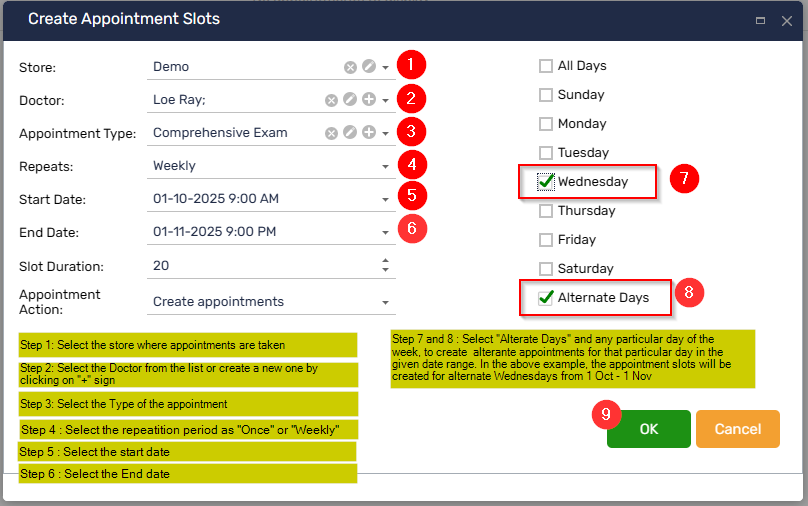808x506 pixels.
Task: Uncheck the Wednesday checkbox
Action: [x=546, y=182]
